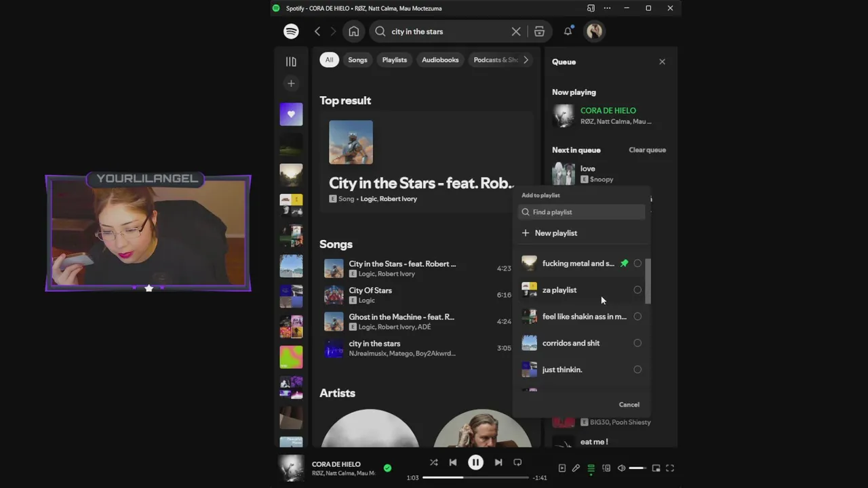The width and height of the screenshot is (868, 488).
Task: Click New playlist in the Add to playlist menu
Action: (x=582, y=233)
